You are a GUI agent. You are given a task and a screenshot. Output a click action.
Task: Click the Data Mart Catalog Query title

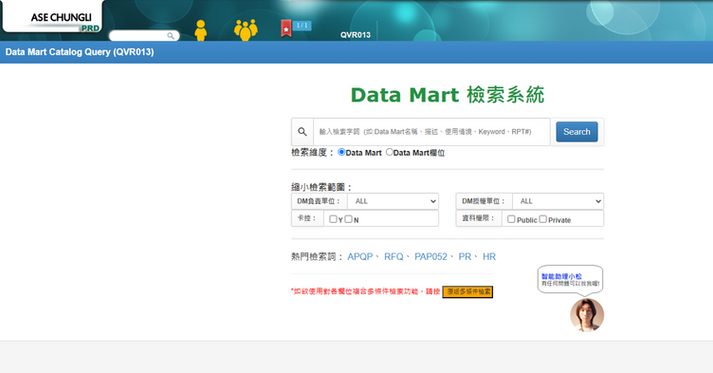pos(80,52)
